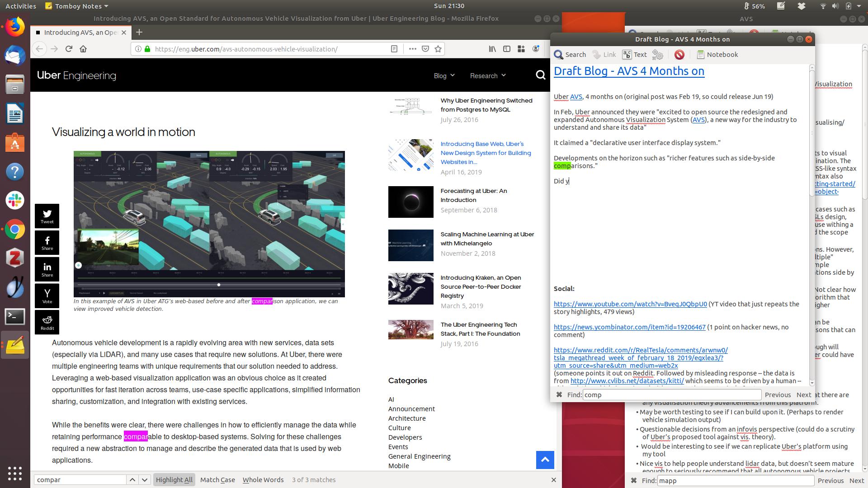Image resolution: width=868 pixels, height=488 pixels.
Task: Open the Tomboy Text formatting menu
Action: click(635, 55)
